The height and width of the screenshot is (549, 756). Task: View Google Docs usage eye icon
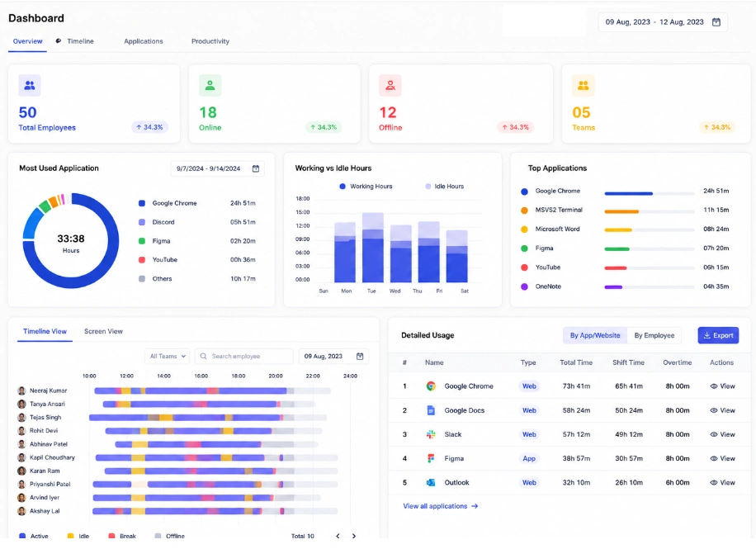coord(714,410)
